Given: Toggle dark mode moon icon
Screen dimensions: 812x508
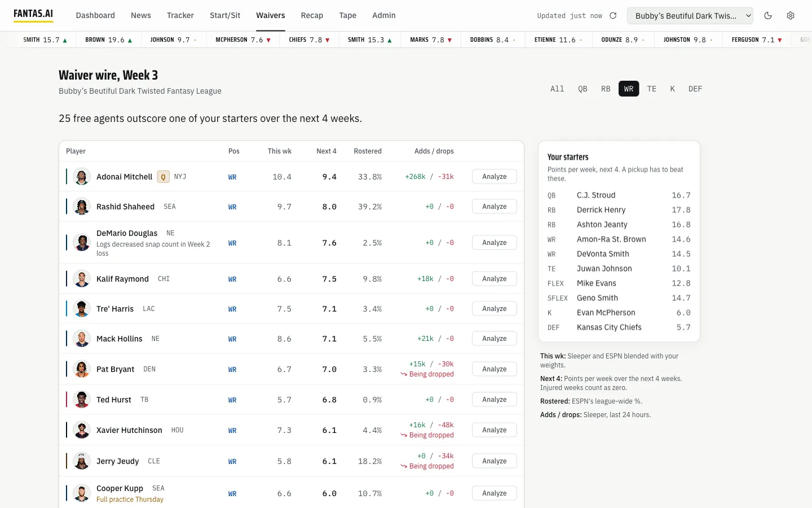Looking at the screenshot, I should pos(768,16).
